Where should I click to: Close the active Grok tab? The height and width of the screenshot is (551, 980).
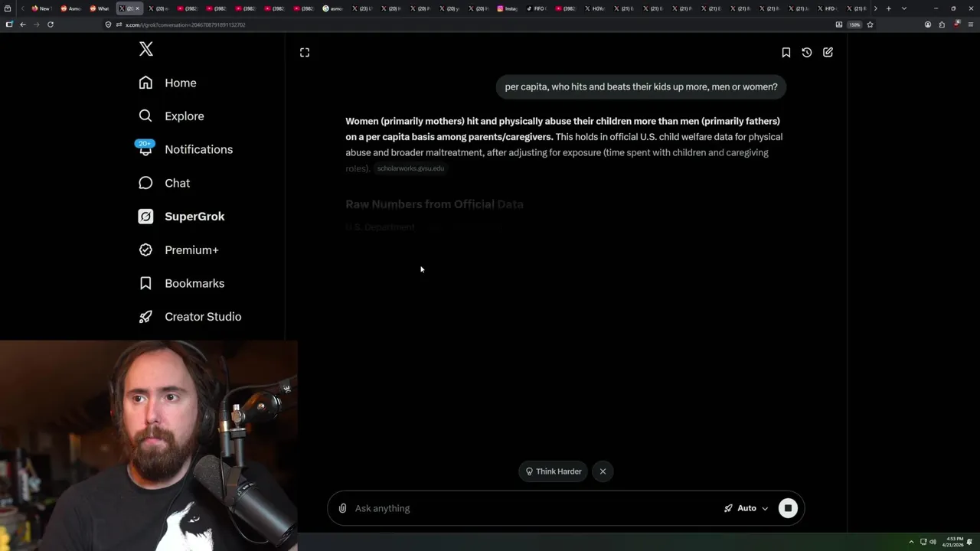(138, 8)
